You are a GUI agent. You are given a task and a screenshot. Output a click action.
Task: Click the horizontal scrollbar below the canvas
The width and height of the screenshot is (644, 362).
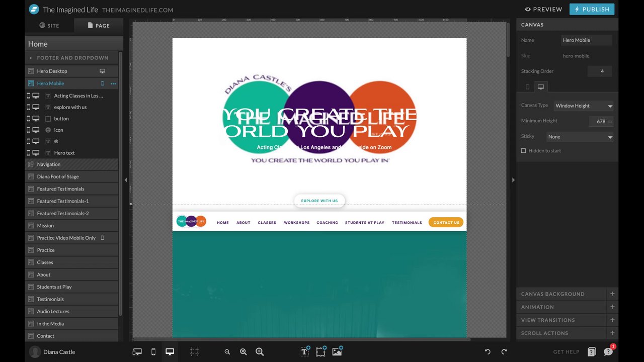coord(302,339)
